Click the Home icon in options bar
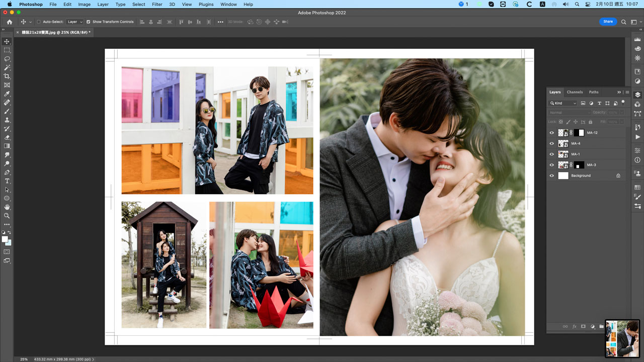The image size is (644, 362). pyautogui.click(x=10, y=22)
